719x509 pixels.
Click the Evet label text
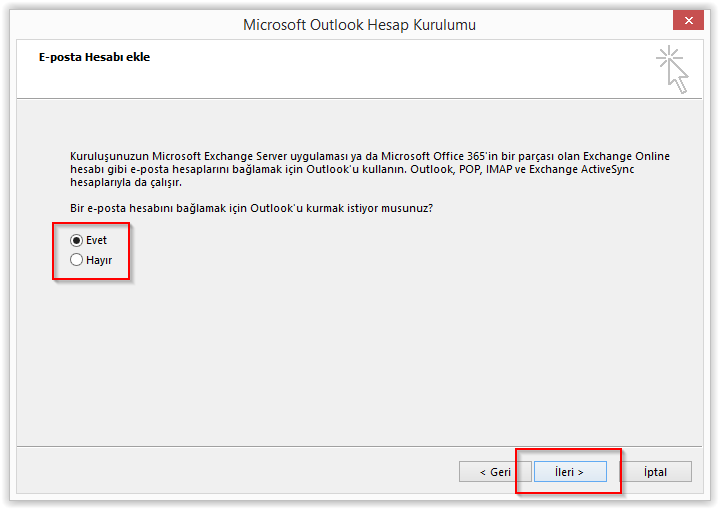click(96, 240)
